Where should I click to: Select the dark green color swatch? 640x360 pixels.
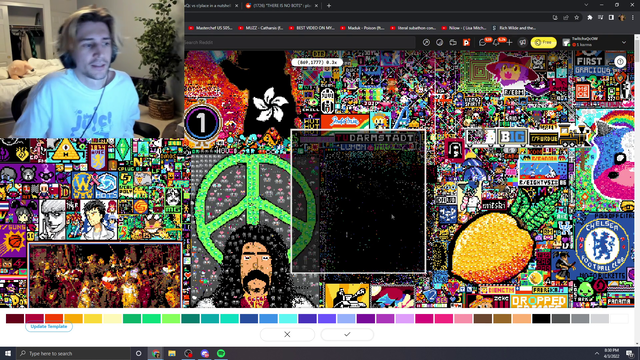click(x=132, y=318)
